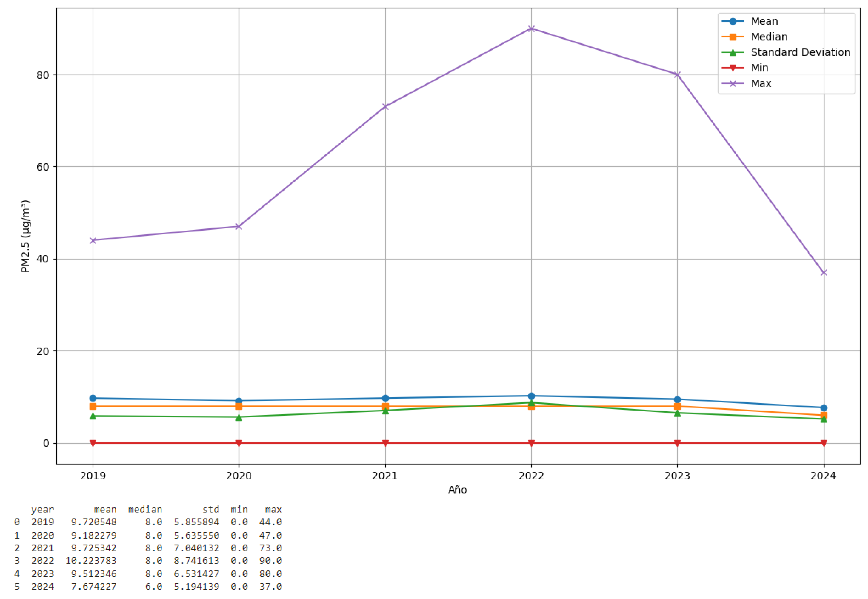Select the mean value 9.720548
The image size is (868, 599).
pyautogui.click(x=94, y=522)
